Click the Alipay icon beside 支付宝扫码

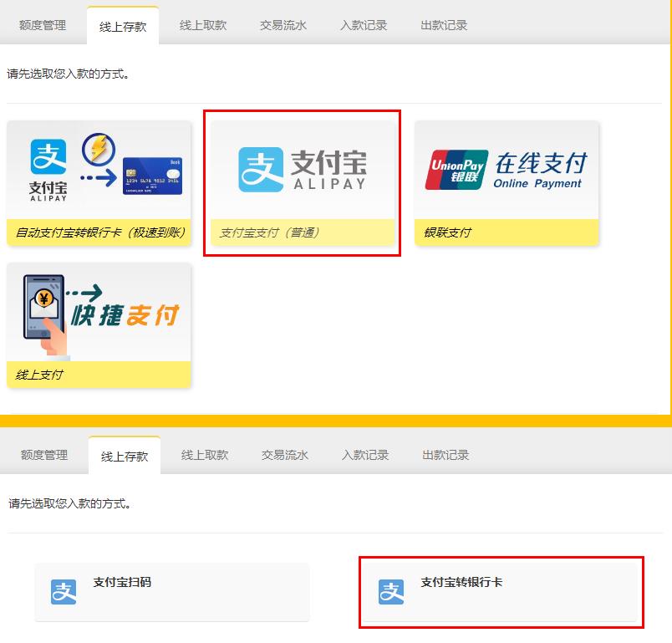[x=64, y=591]
